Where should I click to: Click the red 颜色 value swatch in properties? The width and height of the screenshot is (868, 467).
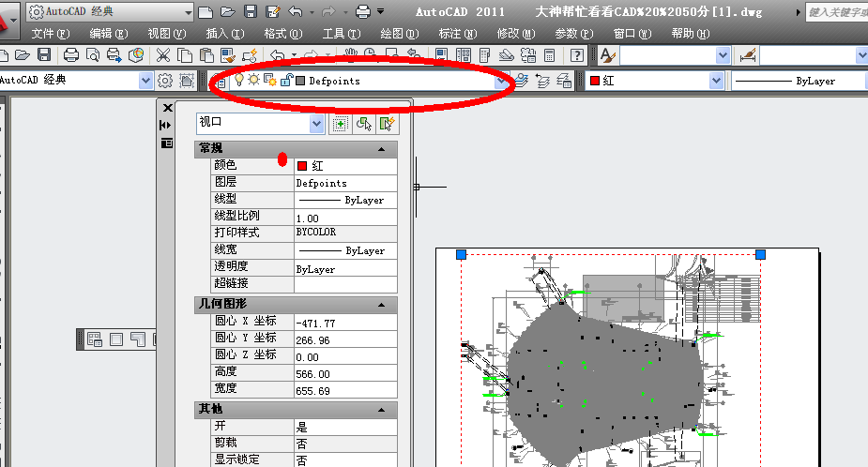[x=302, y=165]
